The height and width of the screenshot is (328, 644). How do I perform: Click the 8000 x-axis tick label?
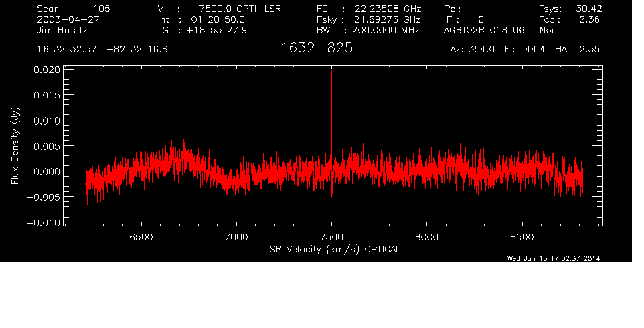(426, 237)
